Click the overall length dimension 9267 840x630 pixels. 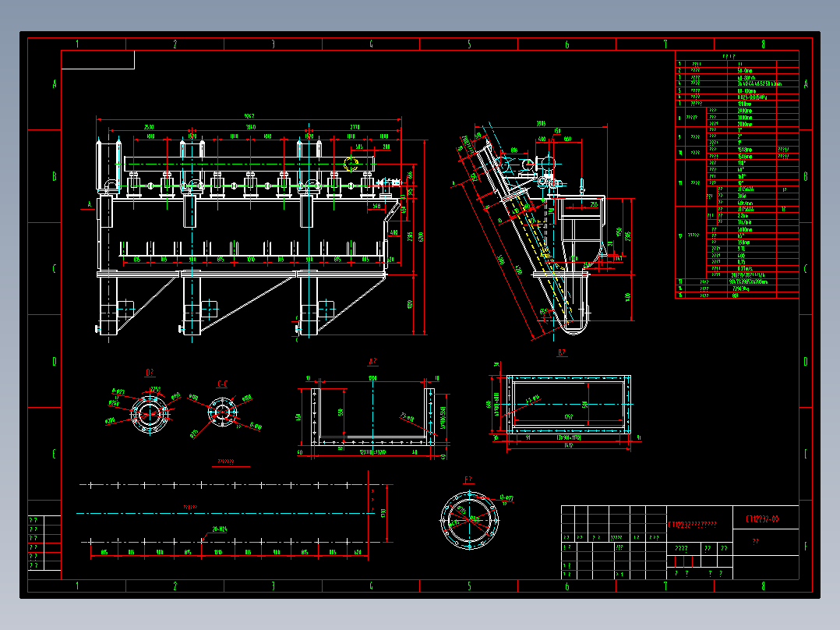pos(249,115)
